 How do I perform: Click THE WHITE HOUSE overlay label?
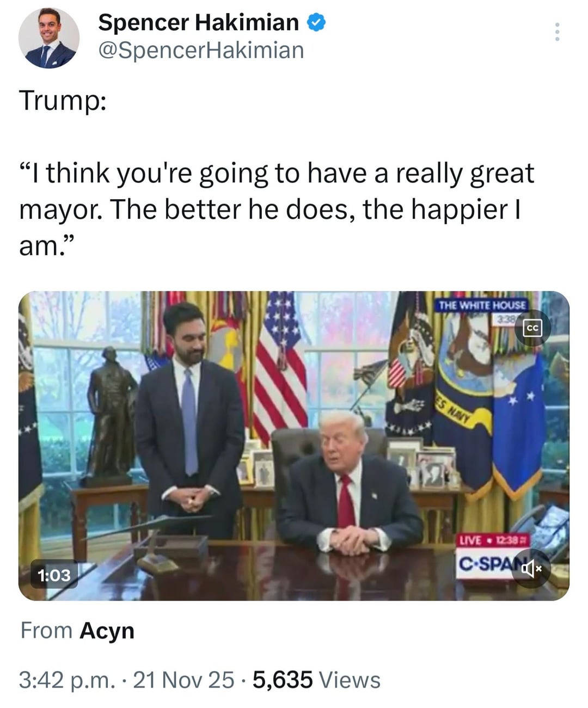pos(482,305)
